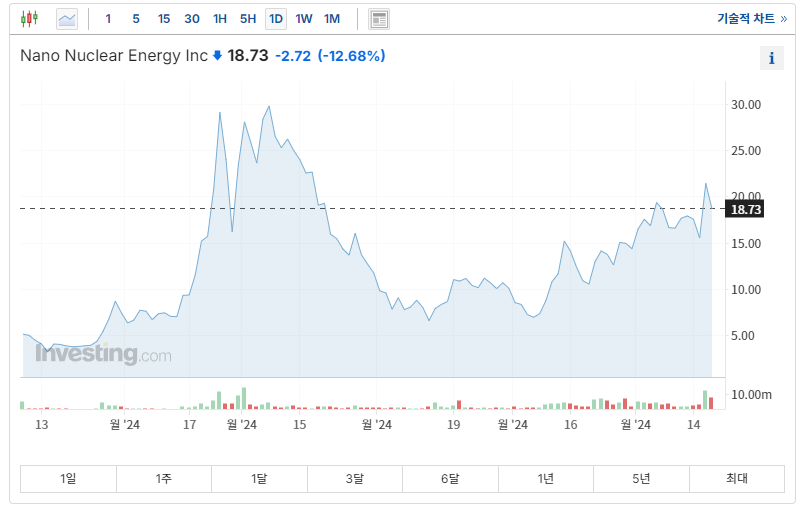The width and height of the screenshot is (802, 511).
Task: Click the highest price peak near 30.00
Action: 269,106
